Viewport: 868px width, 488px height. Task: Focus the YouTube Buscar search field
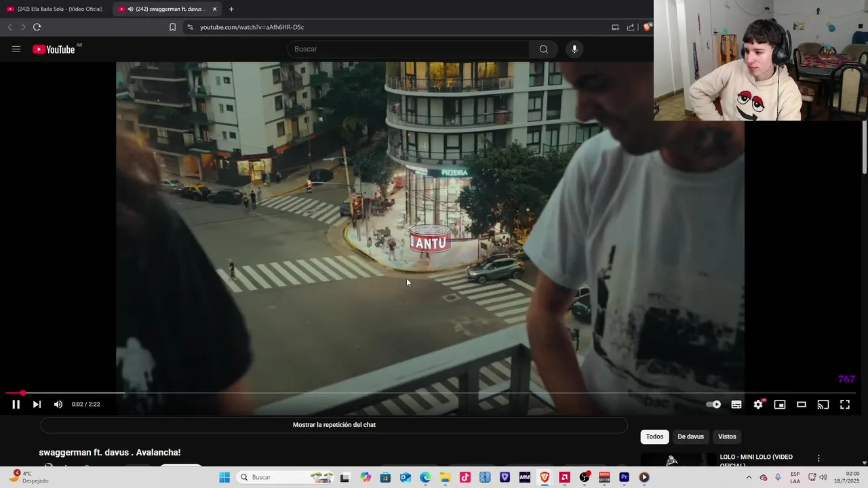[x=408, y=49]
